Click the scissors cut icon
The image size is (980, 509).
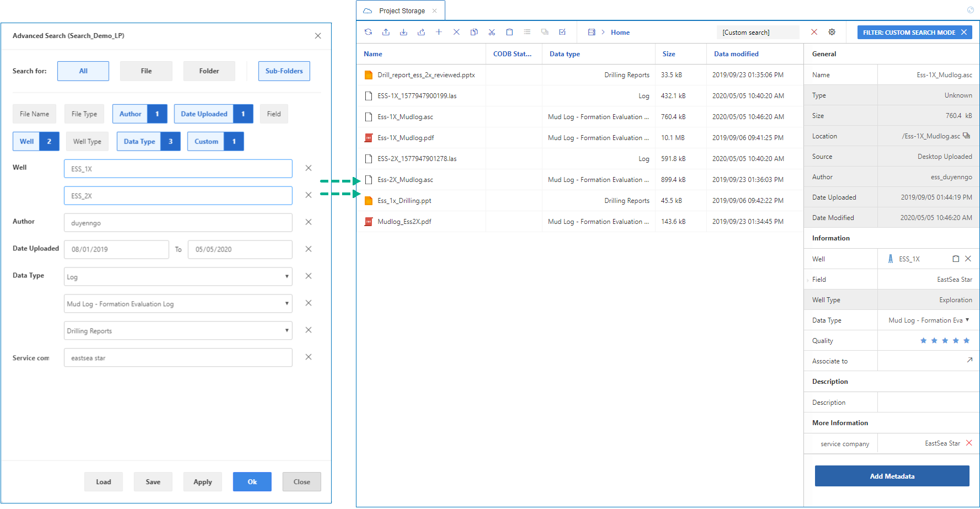pos(492,32)
